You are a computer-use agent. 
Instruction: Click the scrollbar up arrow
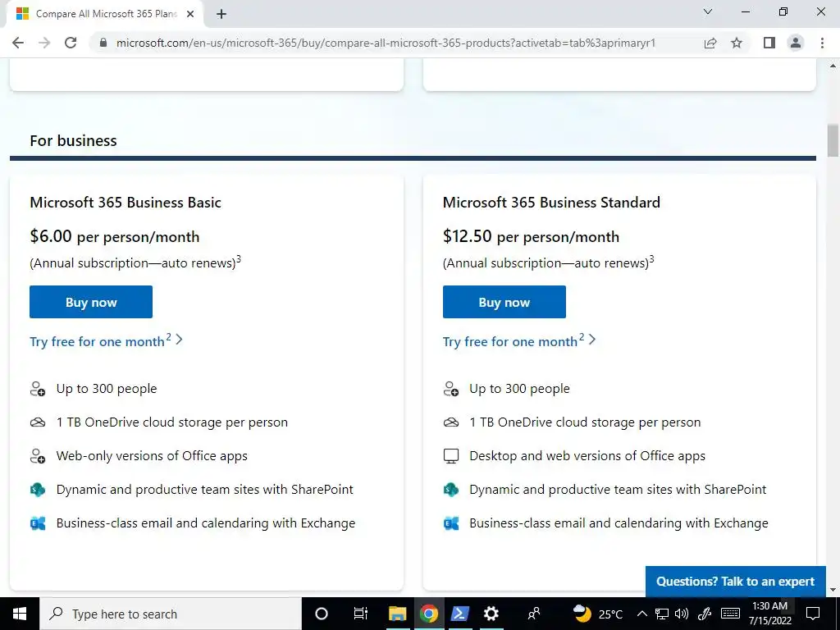(x=833, y=66)
